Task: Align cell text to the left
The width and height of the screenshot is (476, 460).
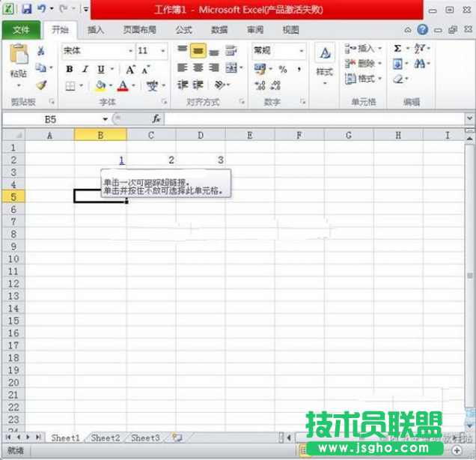Action: coord(182,67)
